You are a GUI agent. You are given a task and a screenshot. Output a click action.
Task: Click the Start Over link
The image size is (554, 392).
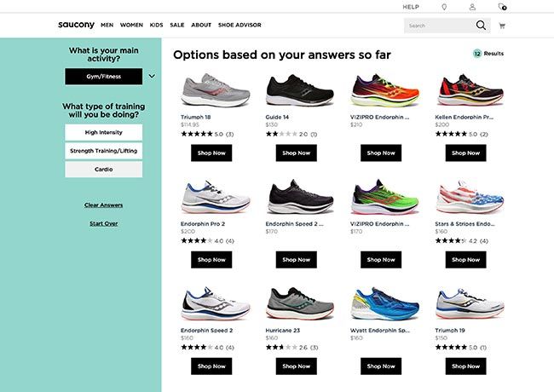coord(103,223)
